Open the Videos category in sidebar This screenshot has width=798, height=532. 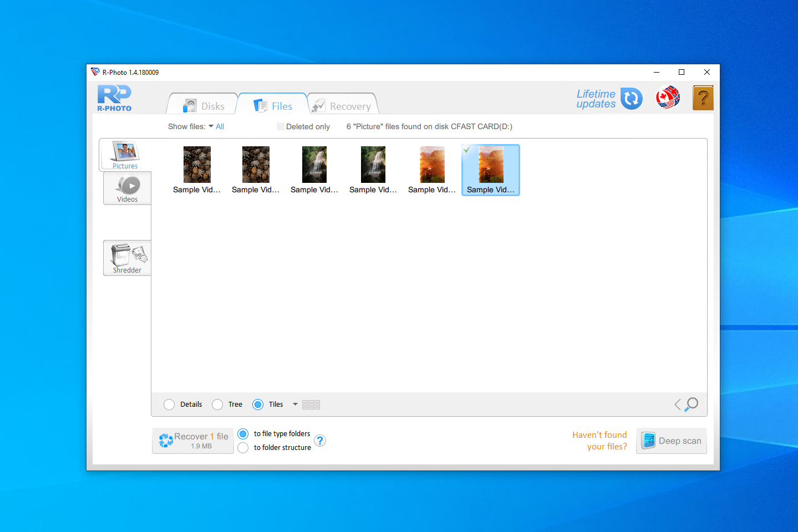128,188
